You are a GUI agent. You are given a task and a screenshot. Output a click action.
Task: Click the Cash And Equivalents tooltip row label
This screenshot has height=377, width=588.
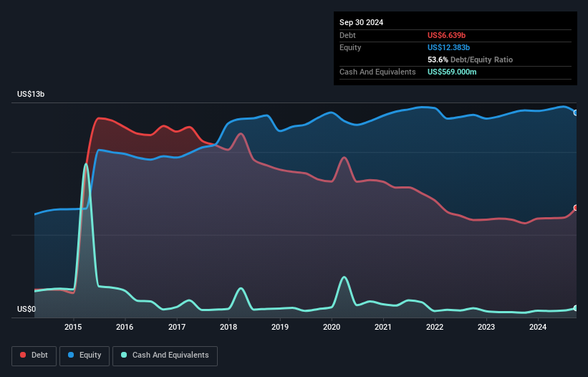[377, 72]
